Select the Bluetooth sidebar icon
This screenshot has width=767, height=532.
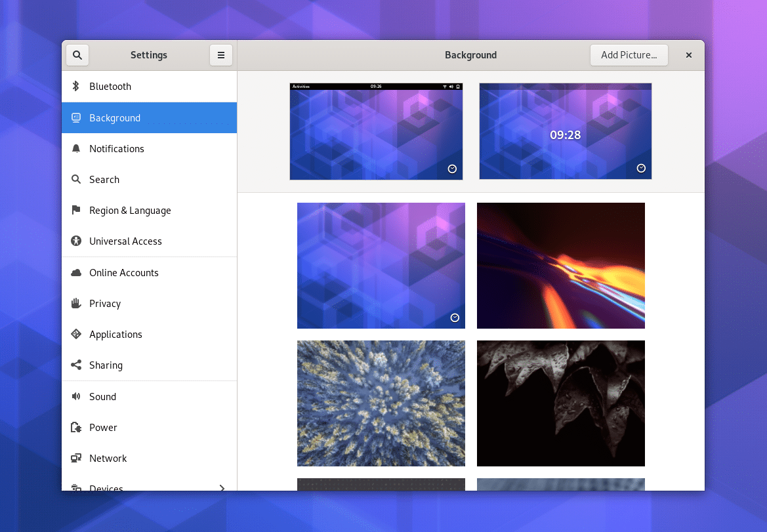click(76, 86)
